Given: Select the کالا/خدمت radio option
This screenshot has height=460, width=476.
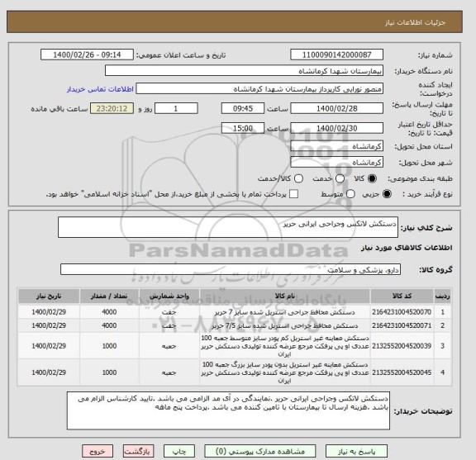Looking at the screenshot, I should pyautogui.click(x=298, y=178).
